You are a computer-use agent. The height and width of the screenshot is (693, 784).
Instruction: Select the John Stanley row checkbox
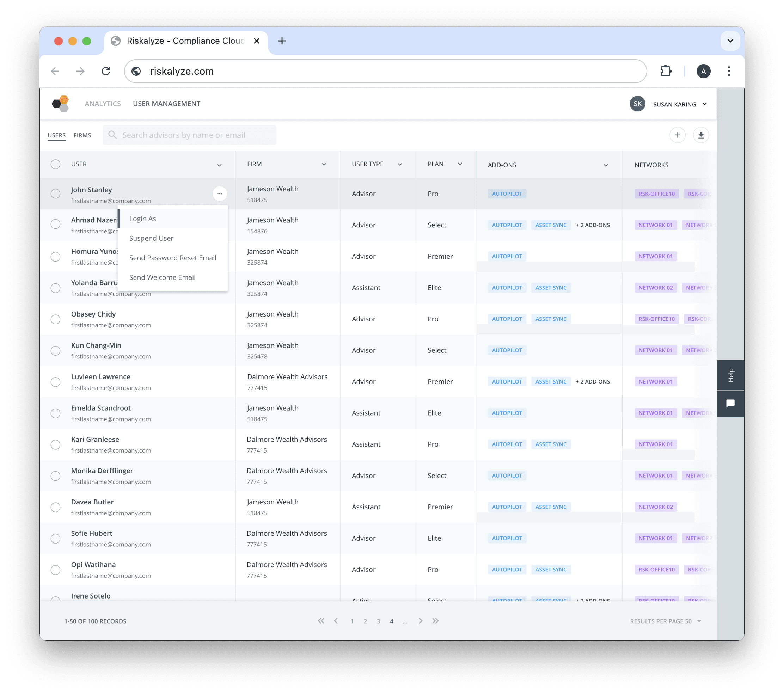pos(56,194)
